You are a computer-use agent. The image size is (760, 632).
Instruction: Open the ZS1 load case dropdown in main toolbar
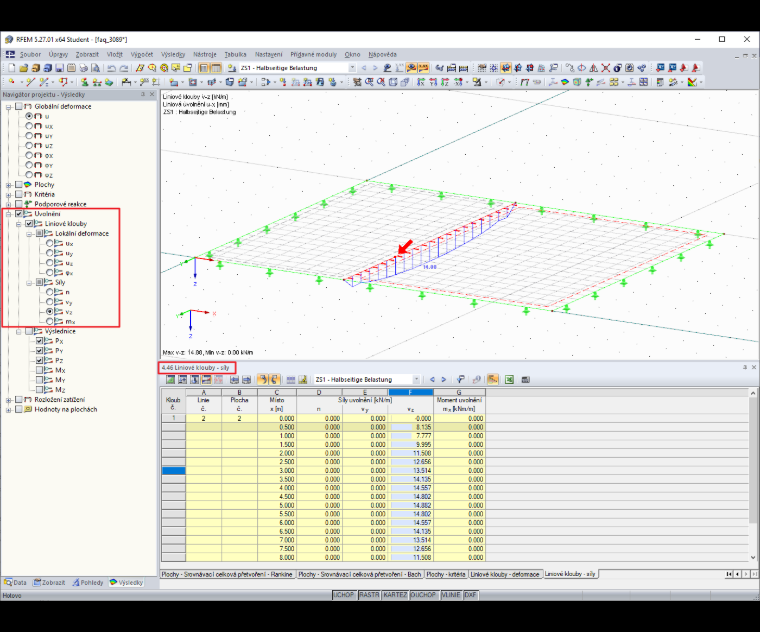[x=352, y=68]
